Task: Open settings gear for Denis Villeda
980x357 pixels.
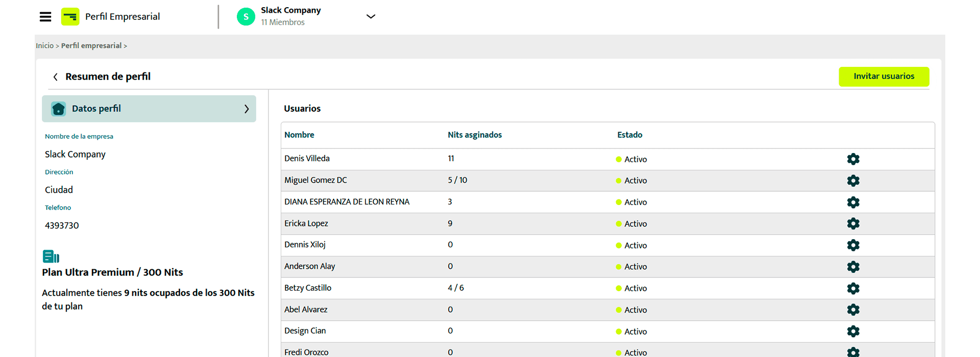Action: click(x=853, y=159)
